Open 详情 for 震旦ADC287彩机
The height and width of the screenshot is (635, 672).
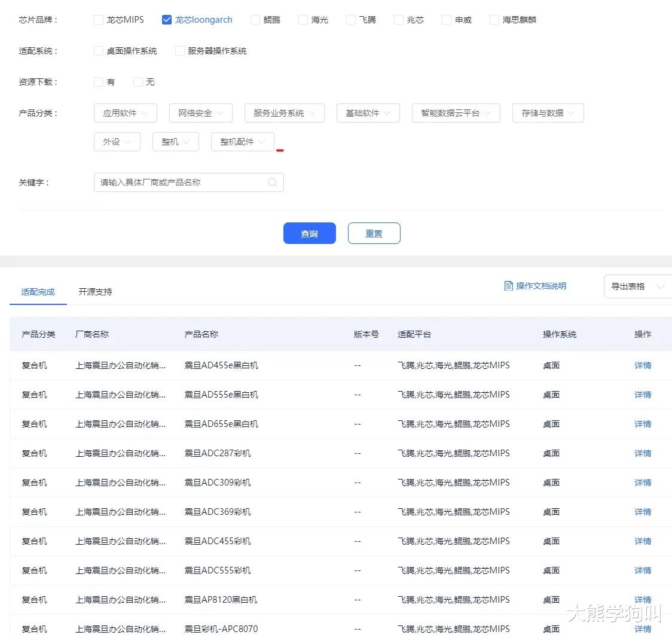(642, 453)
